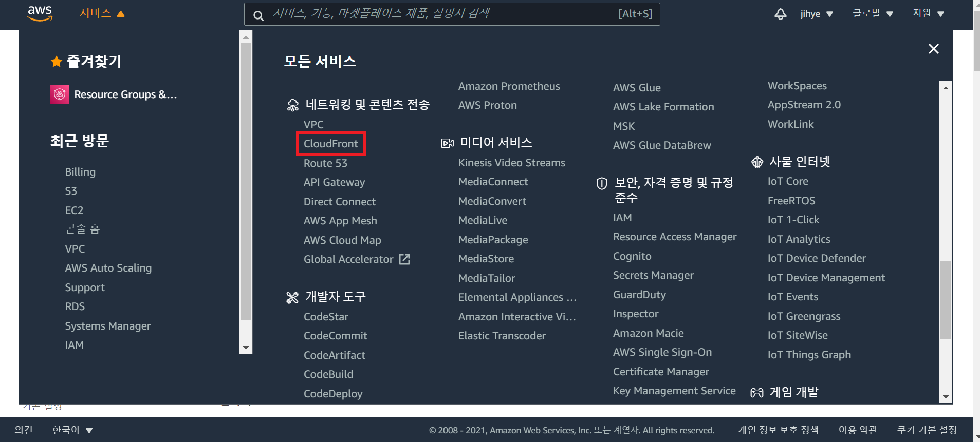Open IoT Core service
980x442 pixels.
click(x=788, y=181)
